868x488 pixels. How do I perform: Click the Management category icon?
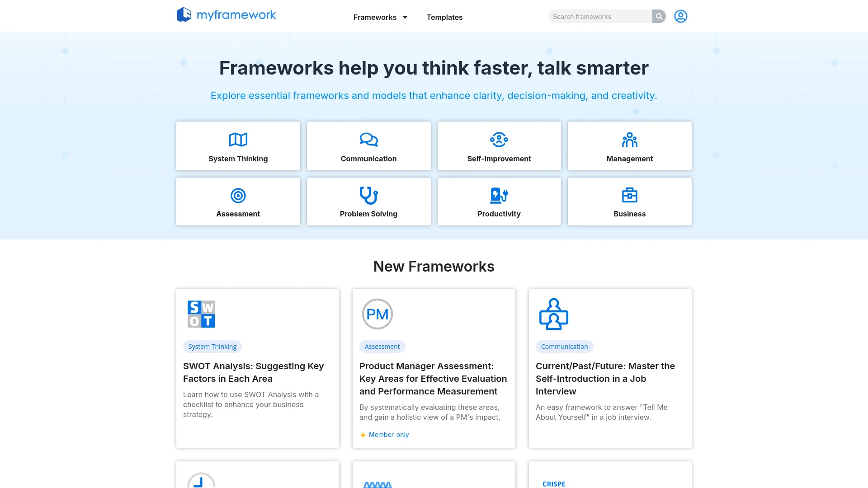[x=630, y=140]
